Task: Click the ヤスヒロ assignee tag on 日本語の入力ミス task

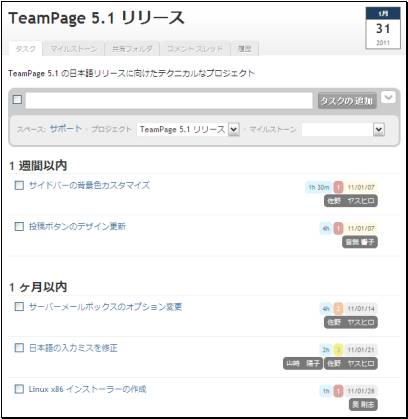Action: click(x=351, y=364)
